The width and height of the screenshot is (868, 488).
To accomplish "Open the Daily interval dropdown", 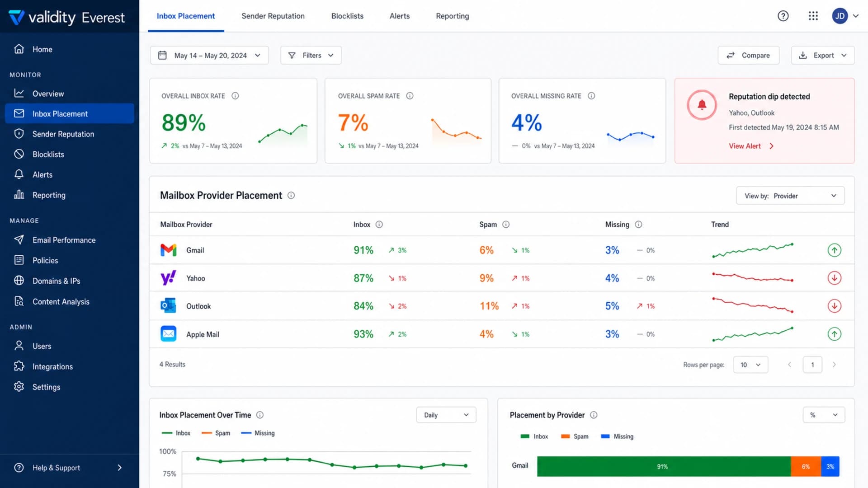I will [446, 415].
